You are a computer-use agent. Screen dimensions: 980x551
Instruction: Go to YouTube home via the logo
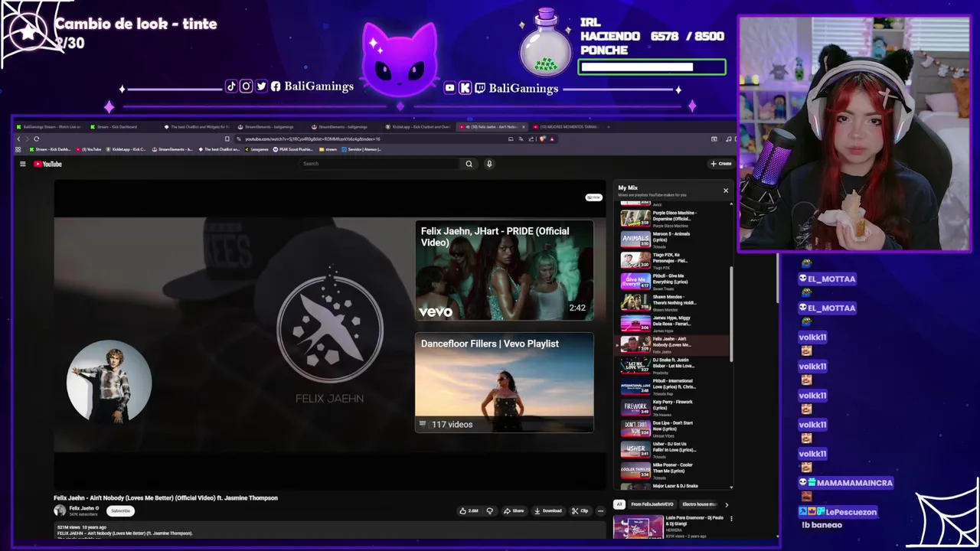(x=47, y=164)
